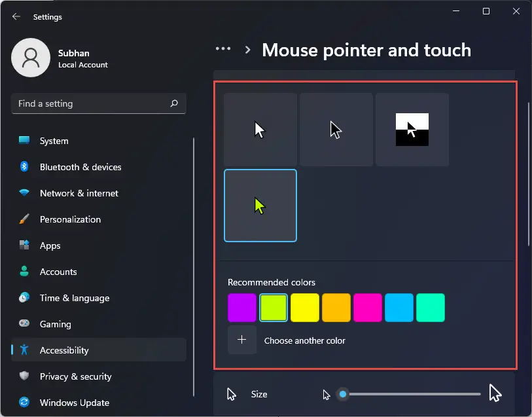
Task: Open Privacy & security settings
Action: 99,376
